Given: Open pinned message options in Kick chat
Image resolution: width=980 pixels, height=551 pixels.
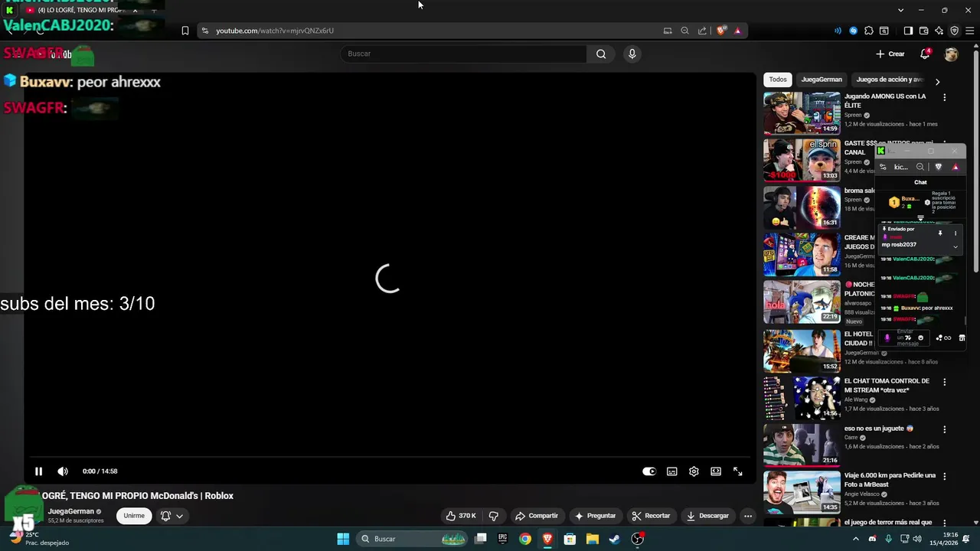Looking at the screenshot, I should point(955,233).
